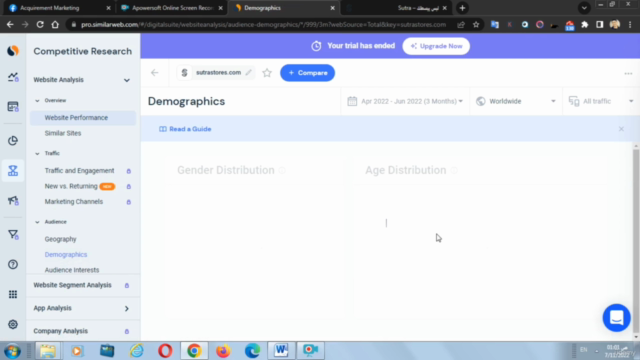Open Geography under Audience

tap(60, 239)
